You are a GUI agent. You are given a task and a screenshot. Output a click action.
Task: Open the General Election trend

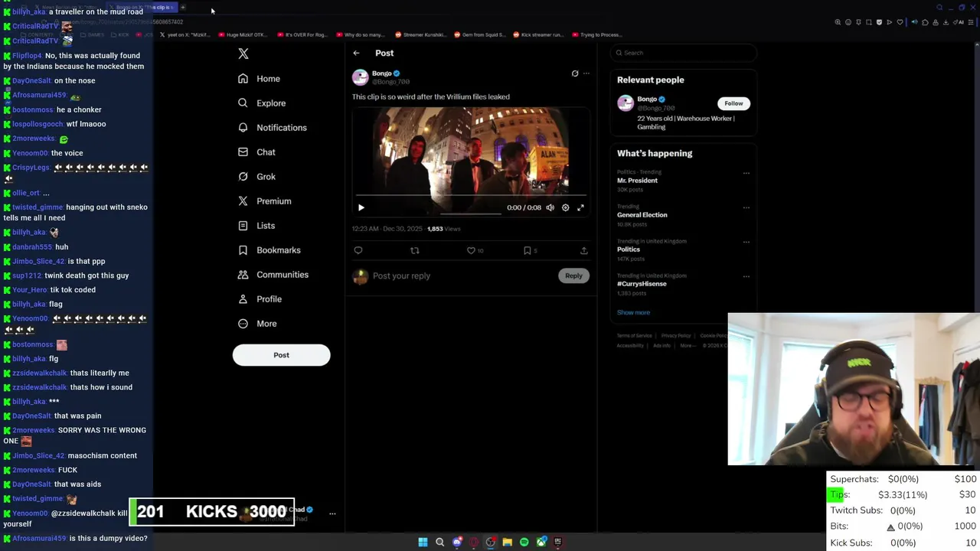pyautogui.click(x=642, y=215)
